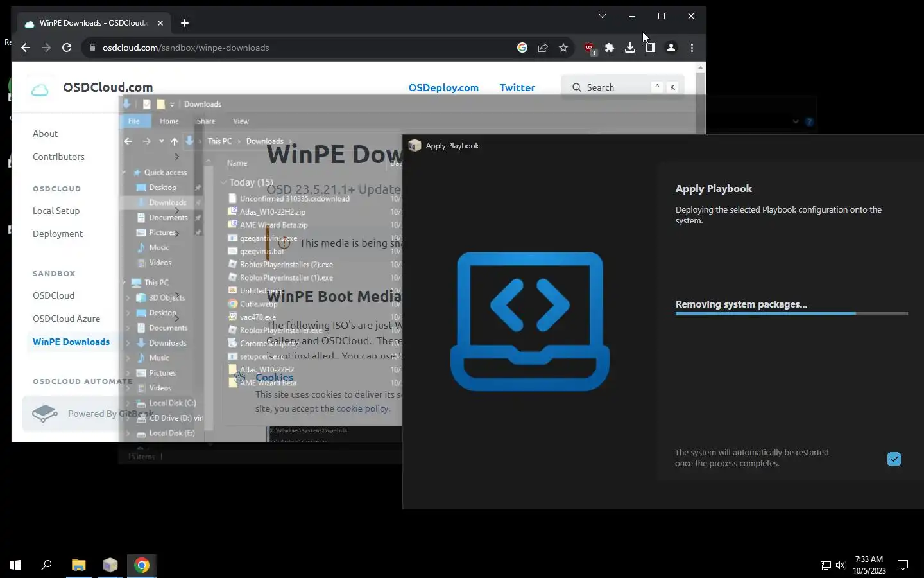Click the Google icon in address bar
The width and height of the screenshot is (924, 578).
point(522,48)
